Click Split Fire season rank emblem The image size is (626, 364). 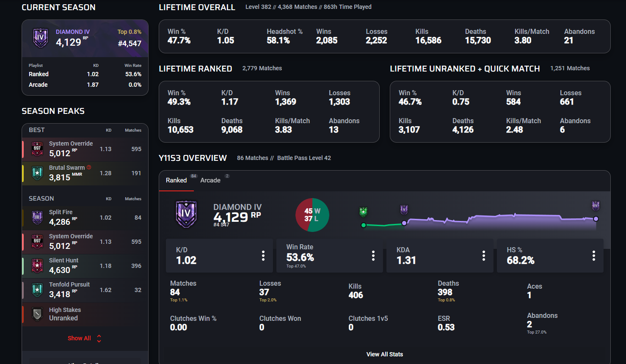(37, 218)
